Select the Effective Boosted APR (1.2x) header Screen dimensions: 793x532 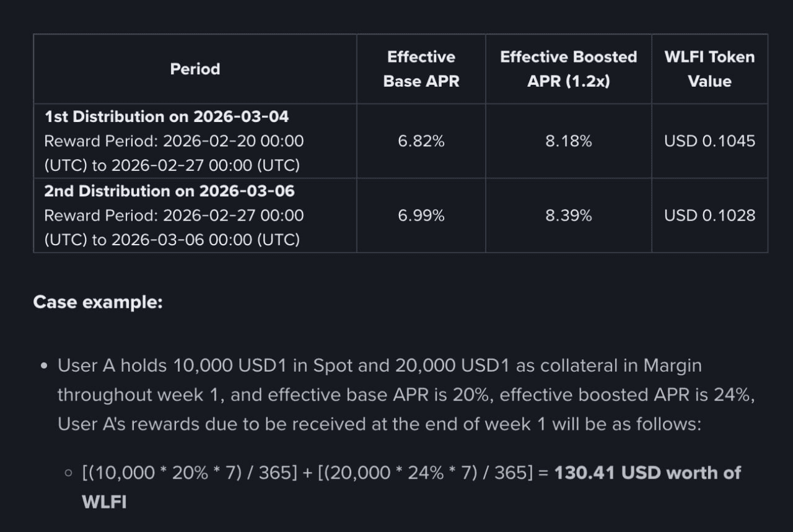point(568,69)
